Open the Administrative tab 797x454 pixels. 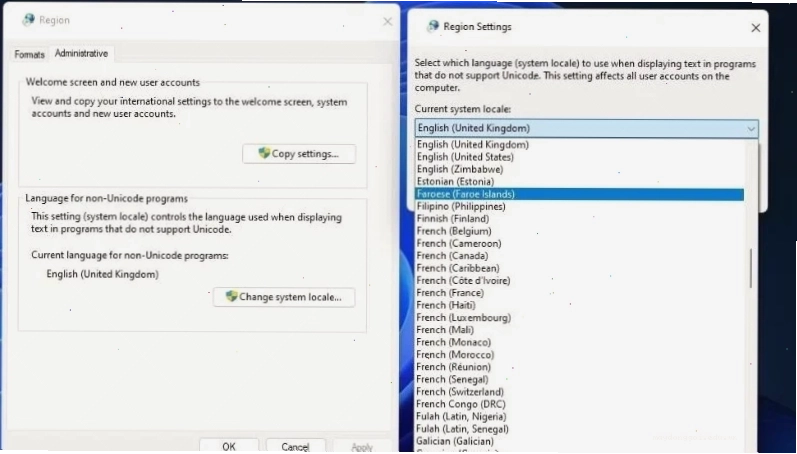point(81,53)
